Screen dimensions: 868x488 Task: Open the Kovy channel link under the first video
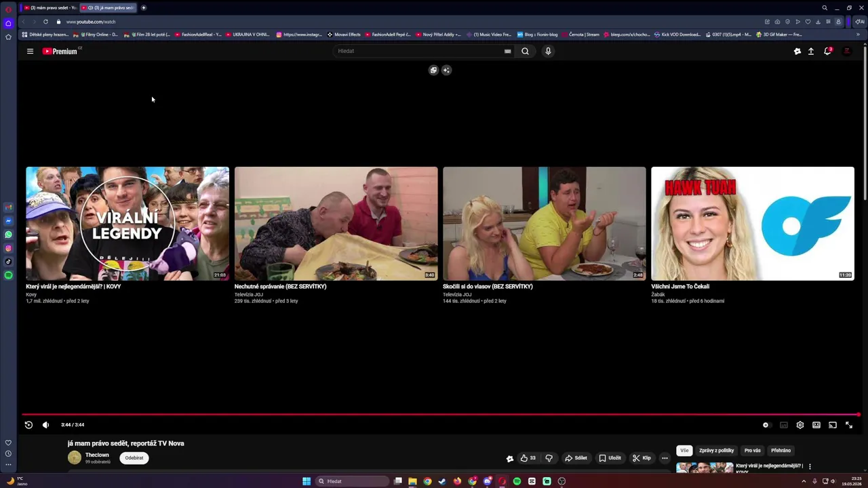click(31, 294)
